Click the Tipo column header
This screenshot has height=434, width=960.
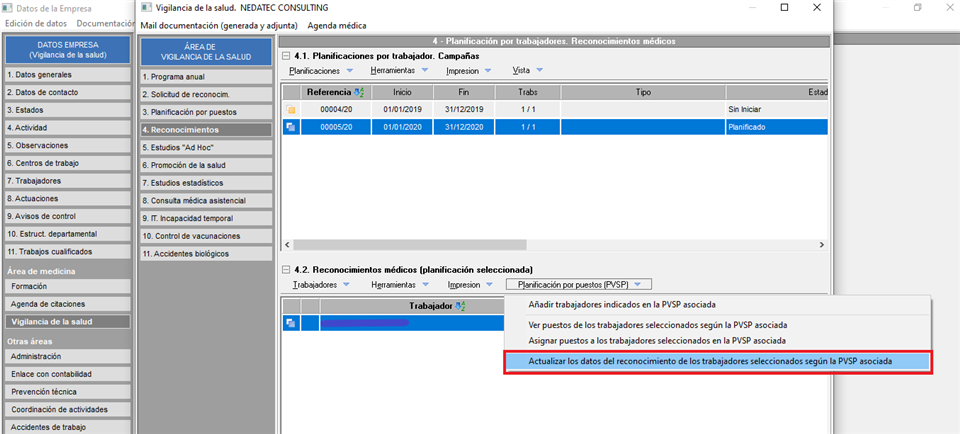click(x=643, y=92)
